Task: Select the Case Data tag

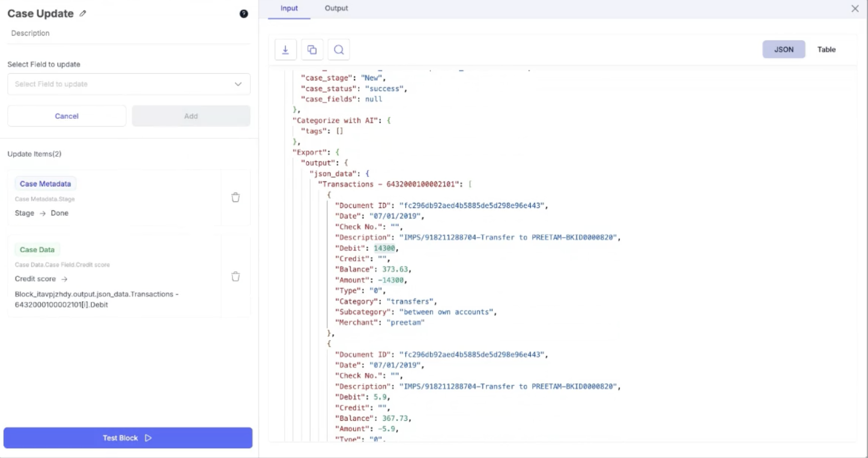Action: point(37,250)
